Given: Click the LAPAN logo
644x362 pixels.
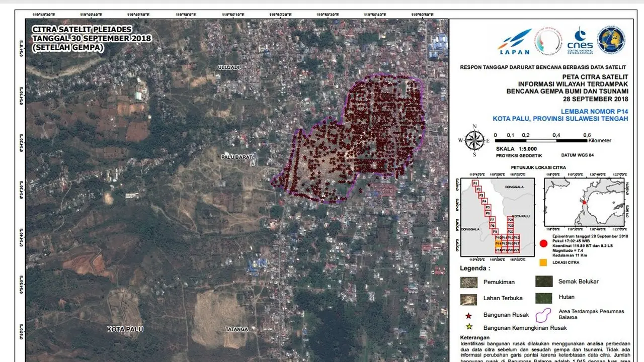Looking at the screenshot, I should click(x=514, y=41).
